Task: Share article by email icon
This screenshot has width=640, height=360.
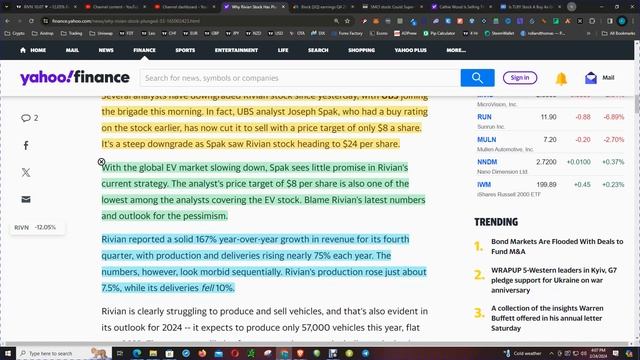Action: point(26,199)
